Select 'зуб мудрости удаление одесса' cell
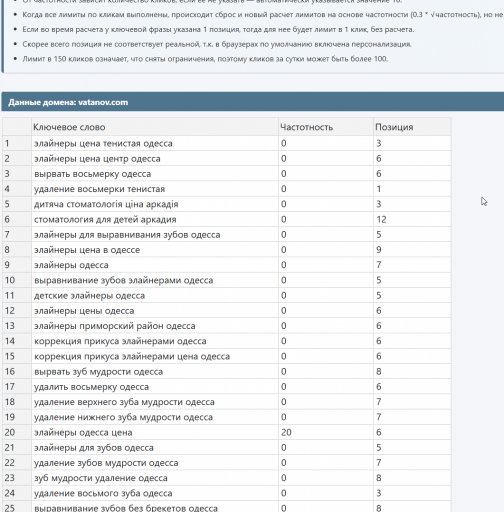Image resolution: width=504 pixels, height=512 pixels. click(x=155, y=478)
